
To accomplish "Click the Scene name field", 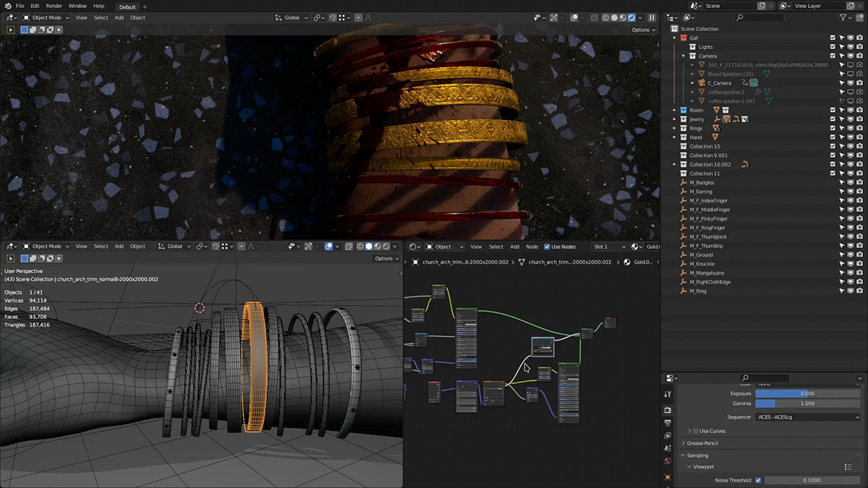I will point(729,6).
